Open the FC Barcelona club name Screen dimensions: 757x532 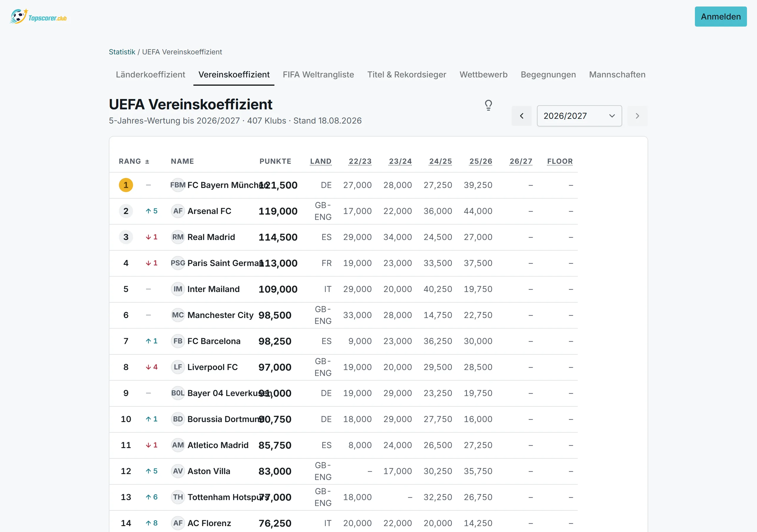tap(214, 341)
